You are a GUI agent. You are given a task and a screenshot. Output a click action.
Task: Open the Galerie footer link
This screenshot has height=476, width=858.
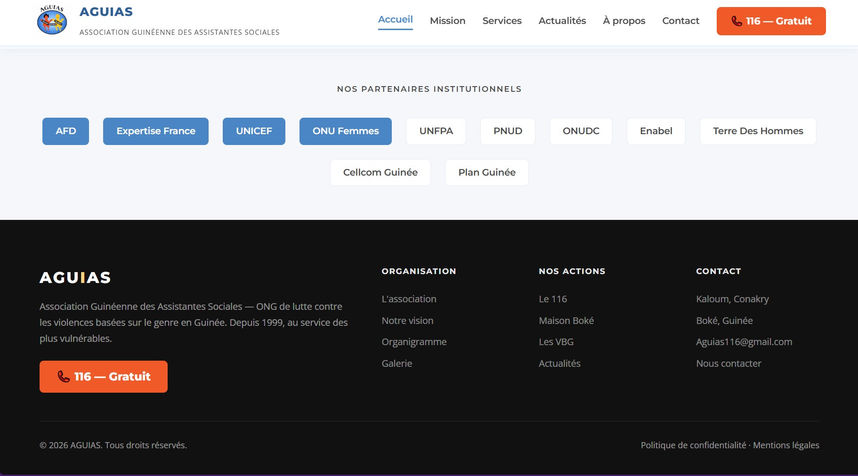coord(397,363)
